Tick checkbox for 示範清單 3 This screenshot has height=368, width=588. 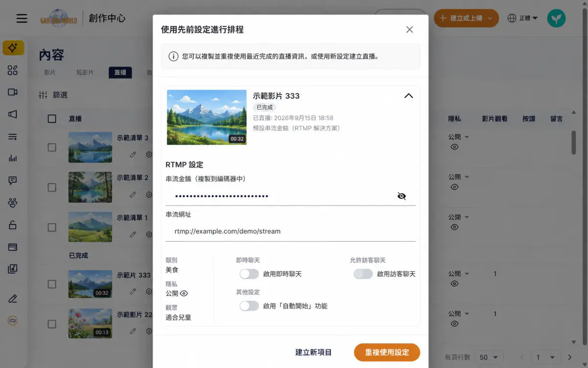tap(52, 147)
